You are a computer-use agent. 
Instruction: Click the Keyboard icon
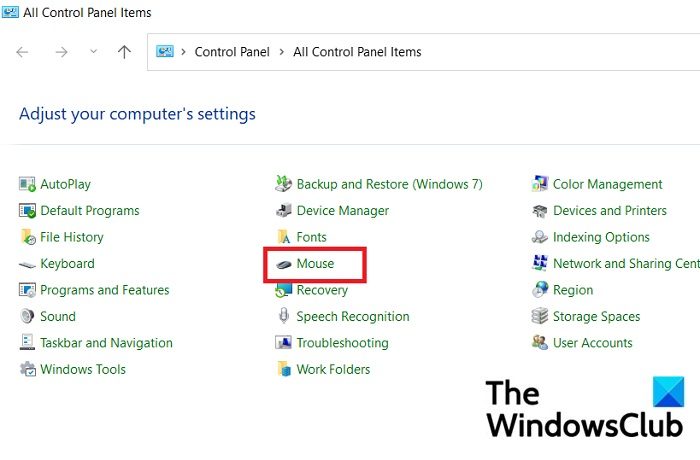click(27, 264)
